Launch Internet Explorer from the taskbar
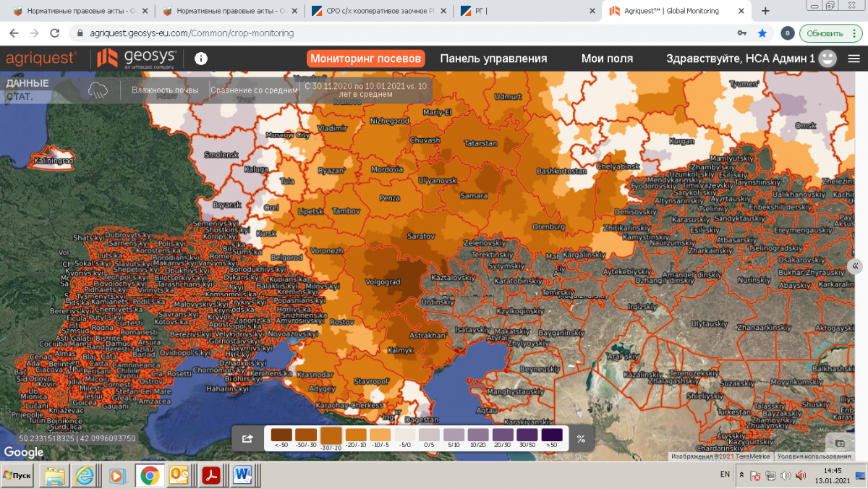Screen dimensions: 868x489 [85, 475]
